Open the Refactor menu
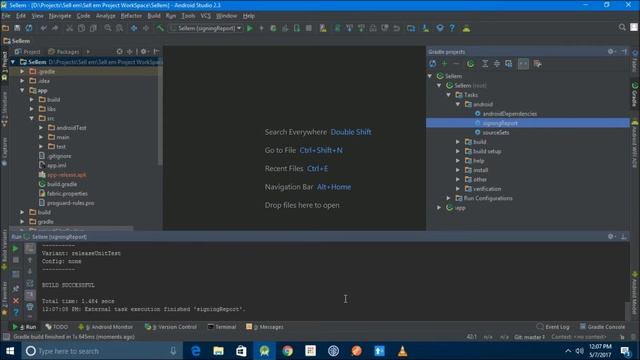The height and width of the screenshot is (360, 640). pos(131,16)
